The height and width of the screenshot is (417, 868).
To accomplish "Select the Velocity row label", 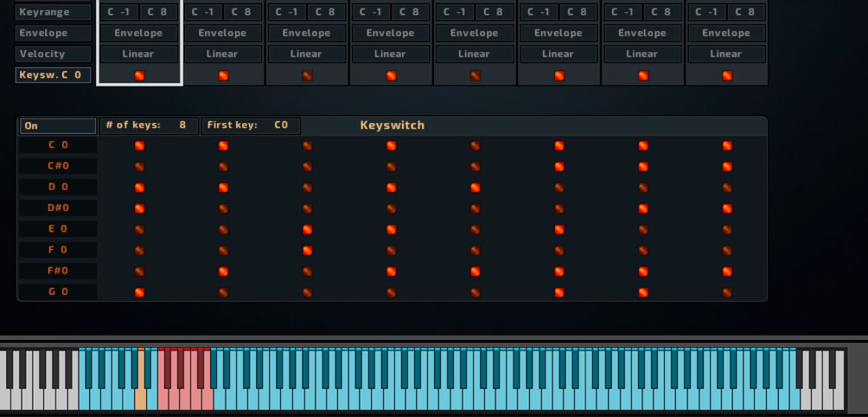I will (53, 54).
